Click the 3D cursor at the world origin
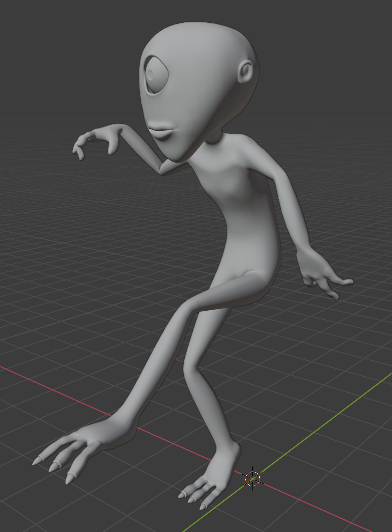Viewport: 392px width, 532px height. [253, 479]
